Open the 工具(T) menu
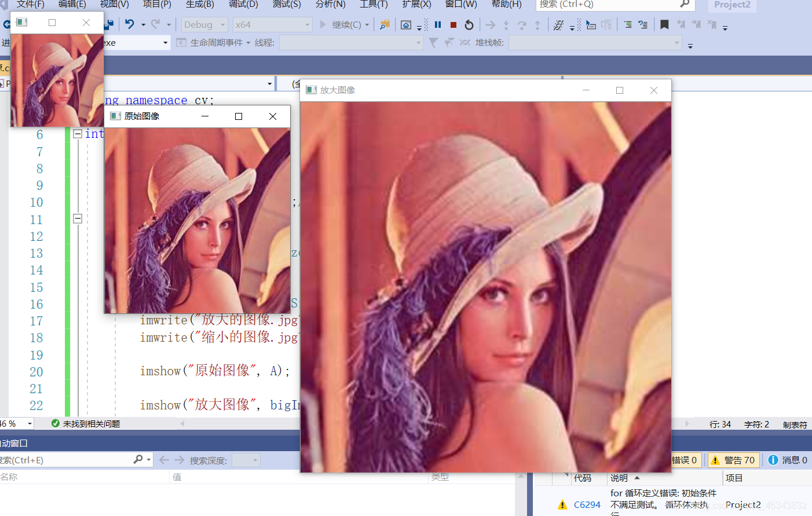This screenshot has height=516, width=812. (x=374, y=4)
